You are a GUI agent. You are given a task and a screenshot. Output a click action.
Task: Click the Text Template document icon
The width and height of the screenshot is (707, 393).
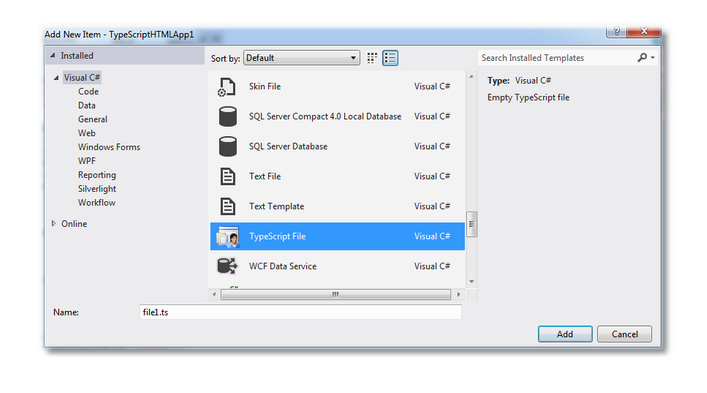[x=228, y=206]
